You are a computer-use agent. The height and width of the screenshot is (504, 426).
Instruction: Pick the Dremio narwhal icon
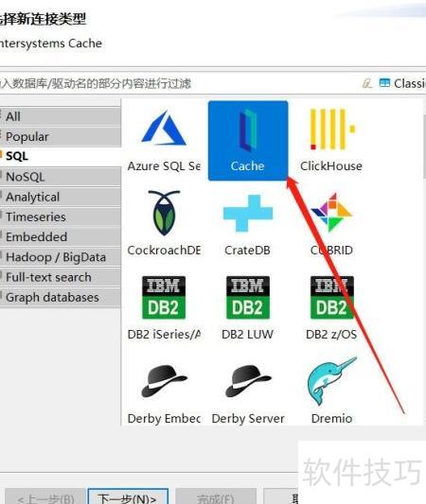[x=331, y=381]
